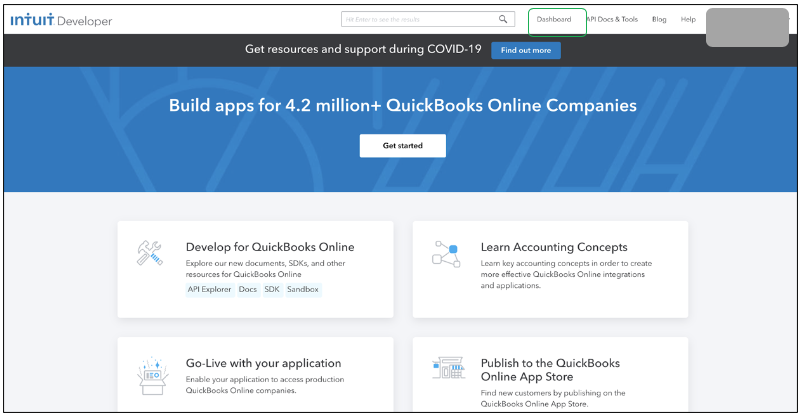Click the Learn Accounting Concepts heading
The image size is (805, 417).
554,247
